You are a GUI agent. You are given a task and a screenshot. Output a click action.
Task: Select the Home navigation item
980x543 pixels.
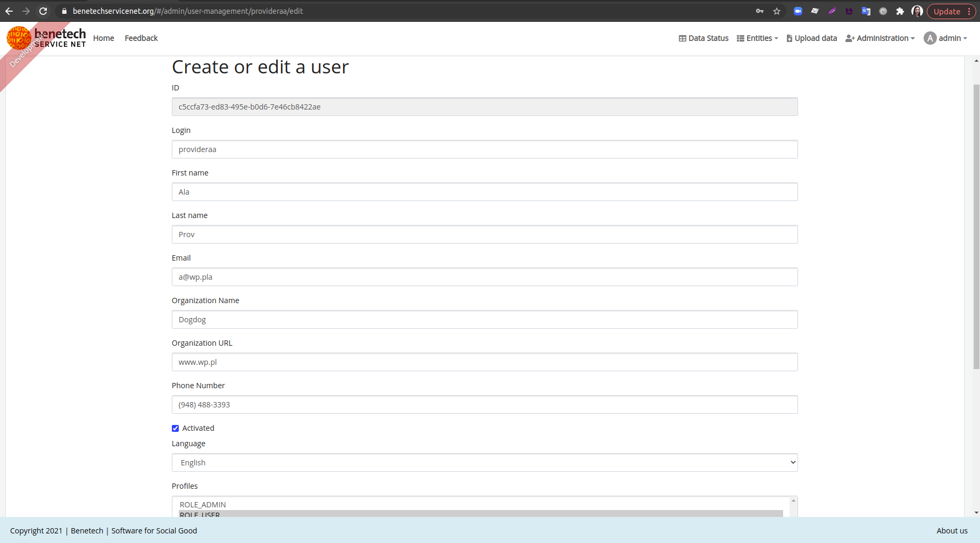[103, 38]
